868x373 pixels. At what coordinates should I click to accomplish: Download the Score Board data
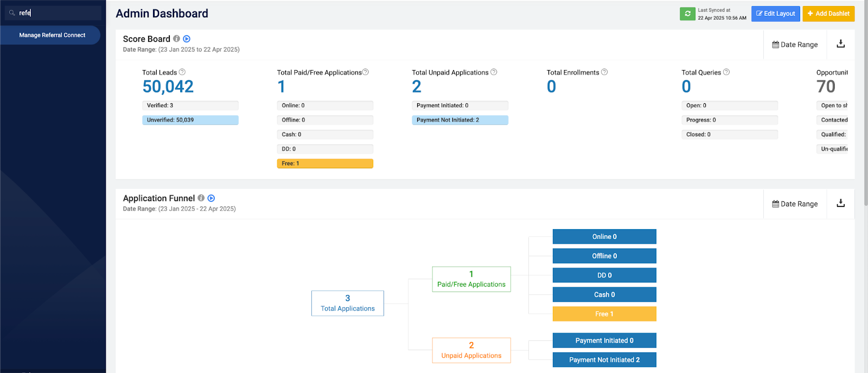click(840, 44)
